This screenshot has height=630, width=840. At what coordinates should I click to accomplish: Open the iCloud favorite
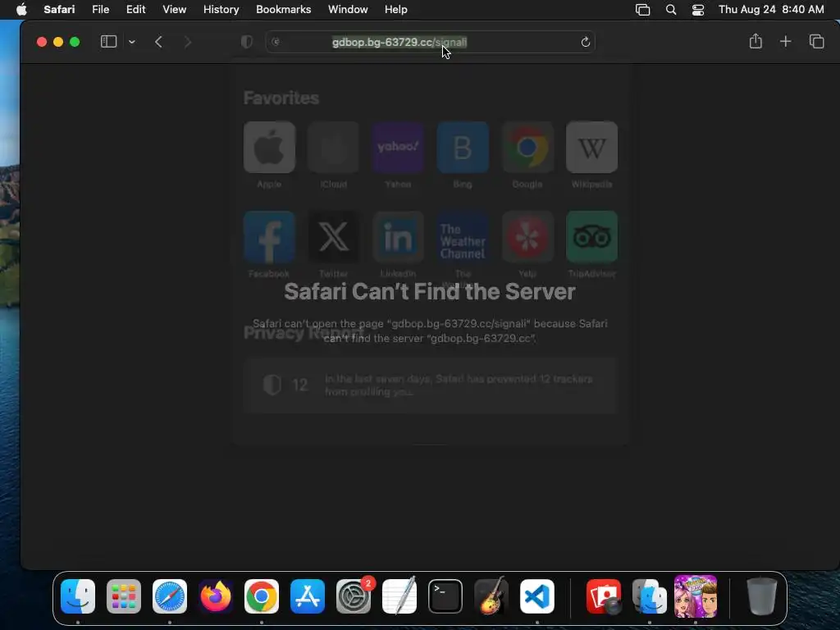(333, 148)
